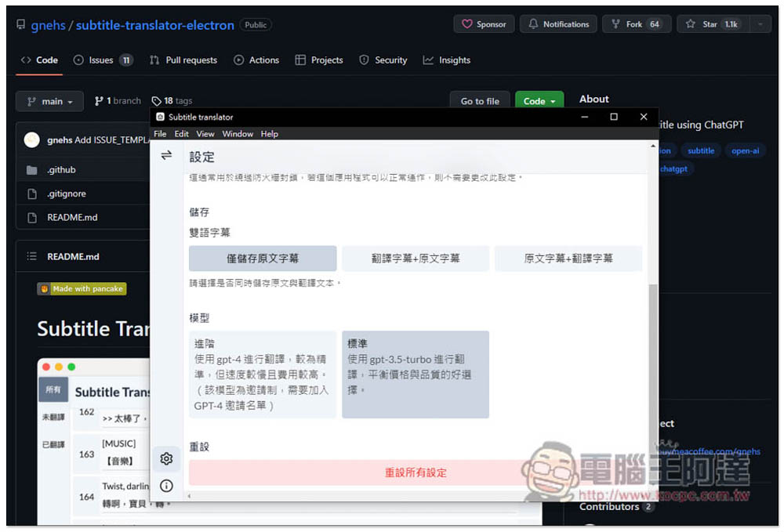Choose the 標準 gpt-3.5-turbo model card
This screenshot has width=784, height=532.
pos(416,375)
